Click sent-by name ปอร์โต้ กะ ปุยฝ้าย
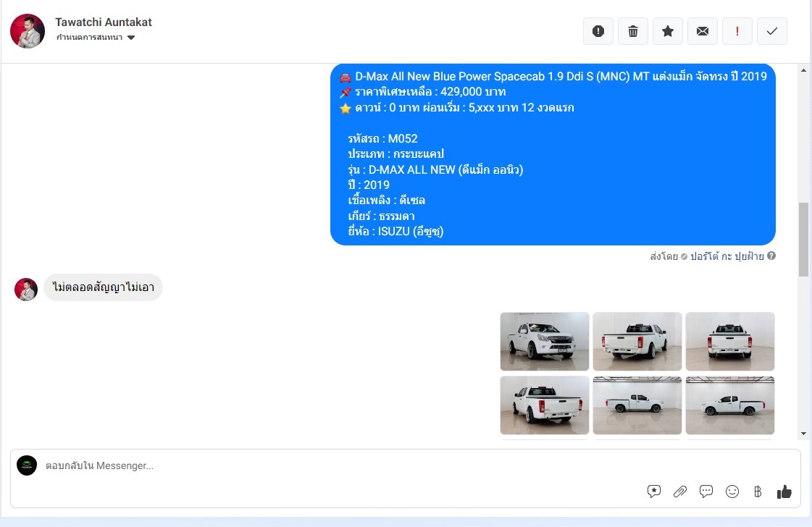812x527 pixels. [x=727, y=256]
